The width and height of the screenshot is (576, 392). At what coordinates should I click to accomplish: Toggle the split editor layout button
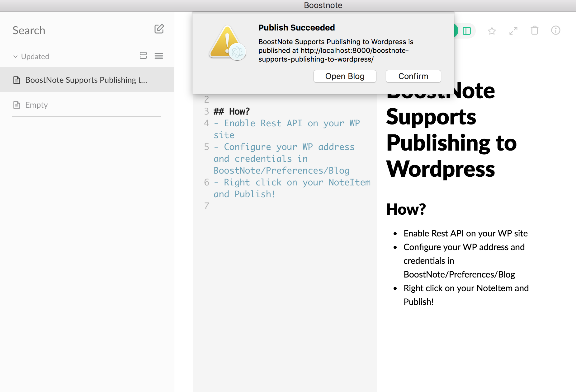467,31
